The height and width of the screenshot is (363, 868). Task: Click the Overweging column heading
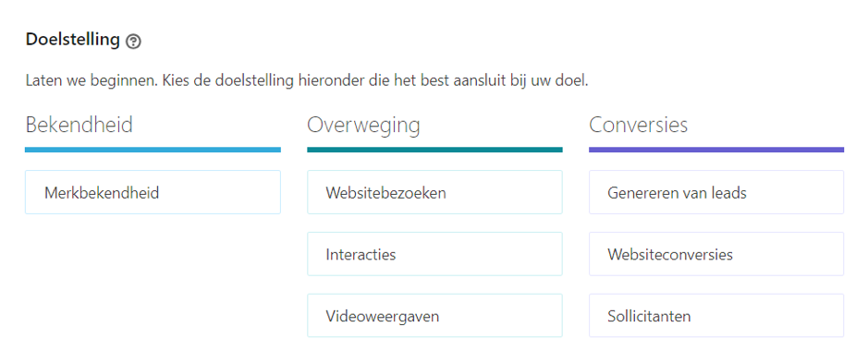pos(363,127)
